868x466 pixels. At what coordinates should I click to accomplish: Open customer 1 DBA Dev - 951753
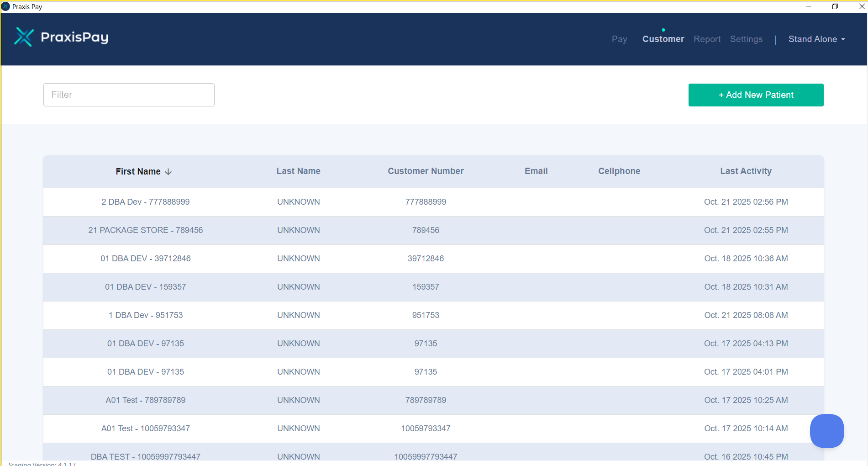pyautogui.click(x=145, y=315)
